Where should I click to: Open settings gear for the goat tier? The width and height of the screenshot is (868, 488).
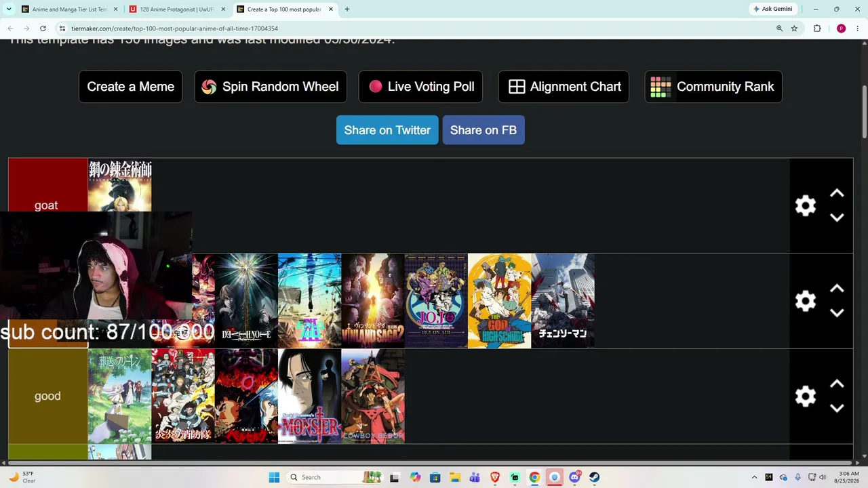click(x=805, y=205)
